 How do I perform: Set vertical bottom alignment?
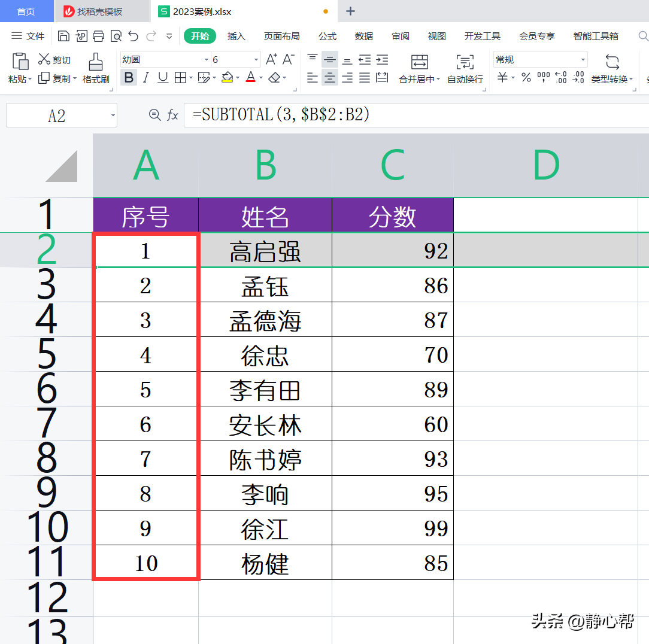[347, 60]
